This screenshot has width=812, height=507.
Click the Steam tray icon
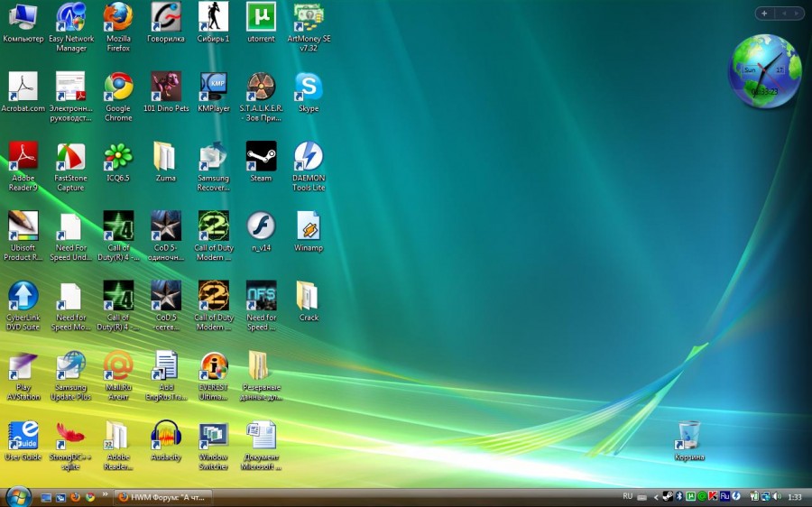click(668, 497)
